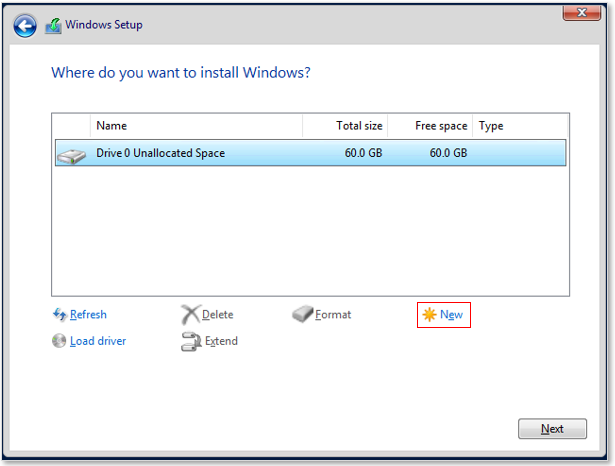
Task: Click the 60.0 GB free space value
Action: pos(448,153)
